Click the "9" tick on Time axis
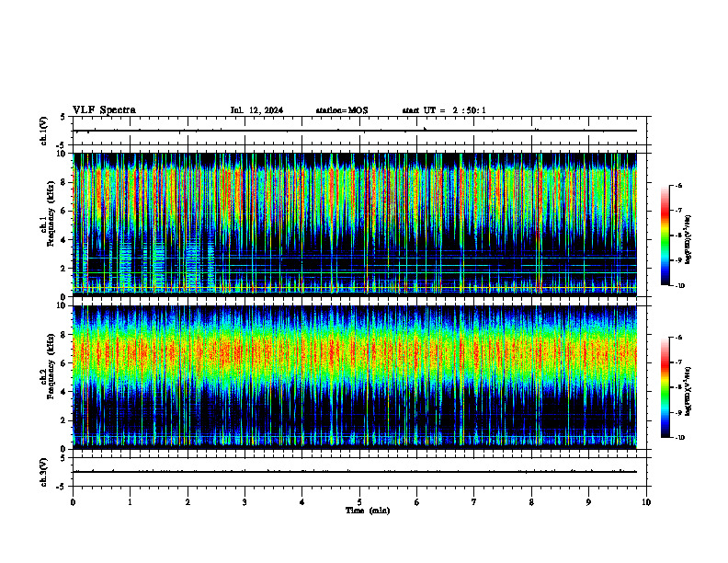728x563 pixels. point(588,502)
